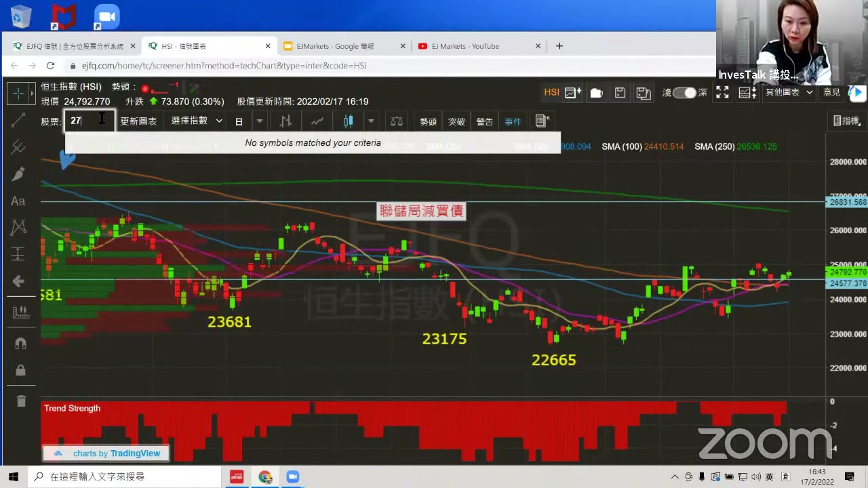Open Zoom from the taskbar

point(292,476)
